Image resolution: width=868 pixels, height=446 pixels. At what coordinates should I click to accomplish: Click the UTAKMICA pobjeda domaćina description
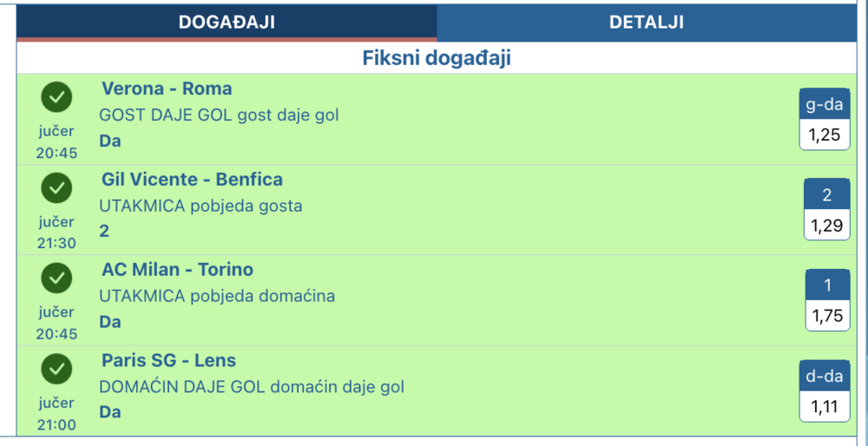[217, 296]
